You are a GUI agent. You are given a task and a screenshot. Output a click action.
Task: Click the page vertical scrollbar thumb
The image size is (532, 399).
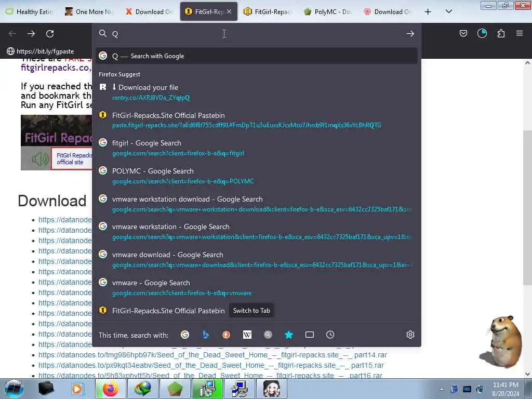point(527,208)
